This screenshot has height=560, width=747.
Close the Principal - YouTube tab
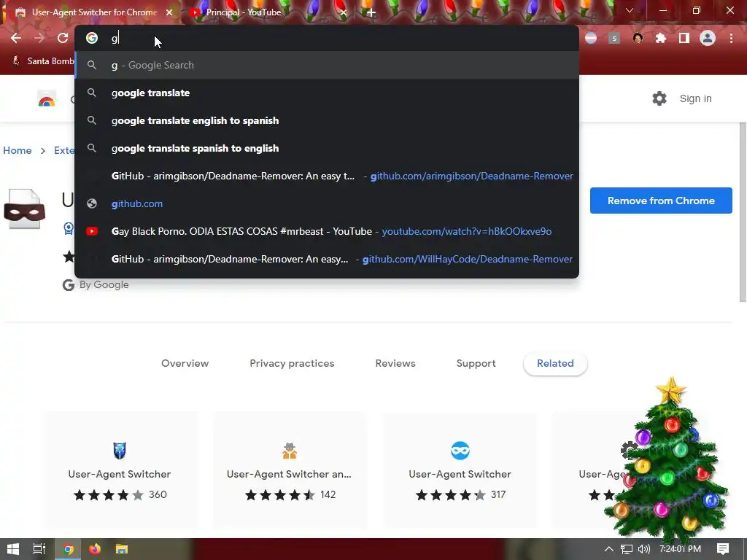coord(344,12)
